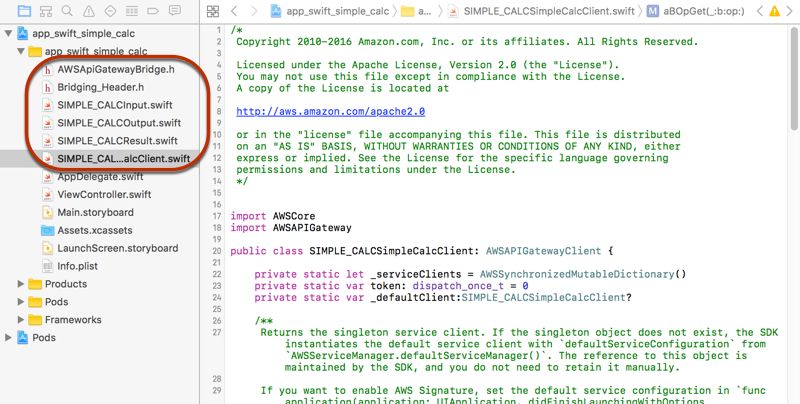Open the Report navigator
This screenshot has width=800, height=404.
tap(173, 11)
